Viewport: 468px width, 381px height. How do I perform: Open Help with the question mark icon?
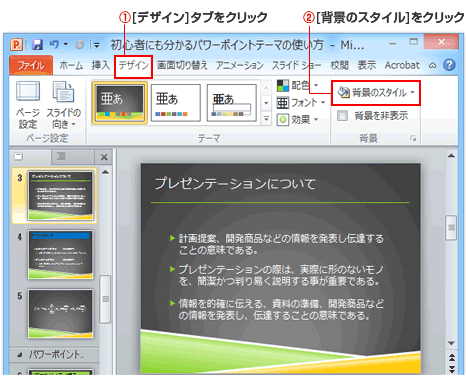(449, 65)
